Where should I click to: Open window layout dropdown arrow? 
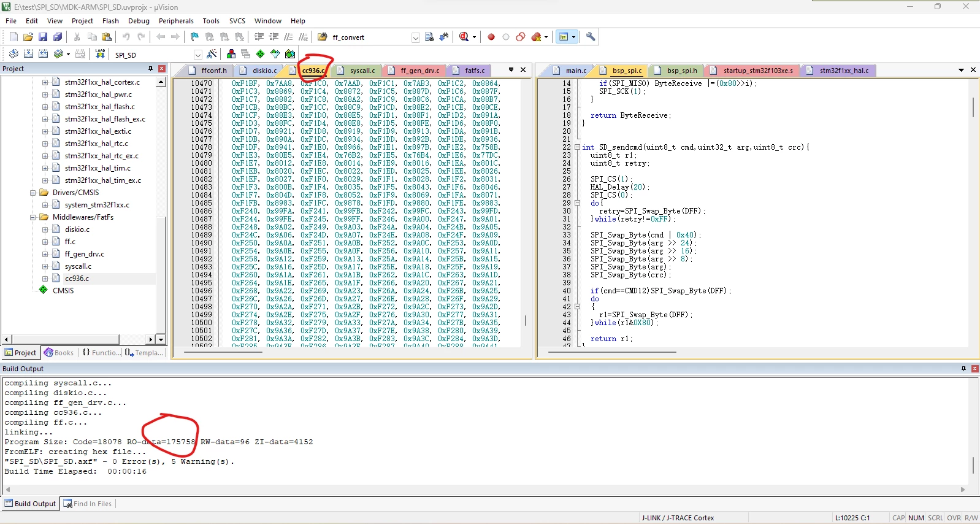point(574,37)
